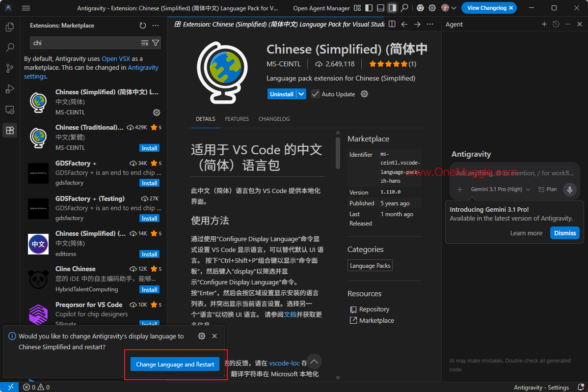
Task: Customize layout from title bar
Action: click(357, 8)
